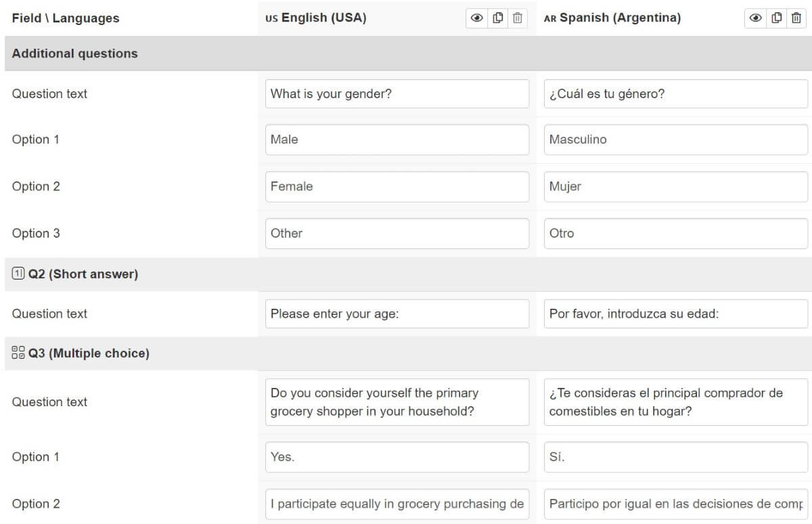
Task: Edit the Spanish '¿Cuál es tu género?' field
Action: [x=675, y=94]
